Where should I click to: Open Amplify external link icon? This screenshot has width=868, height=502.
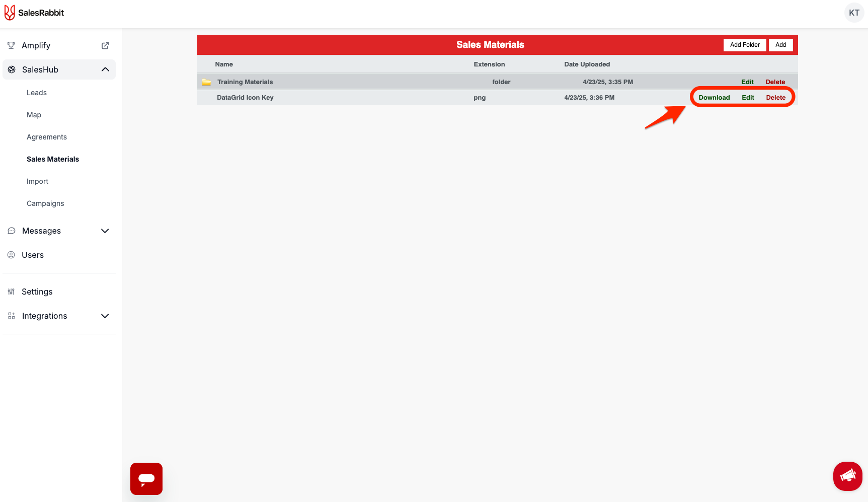(x=105, y=45)
